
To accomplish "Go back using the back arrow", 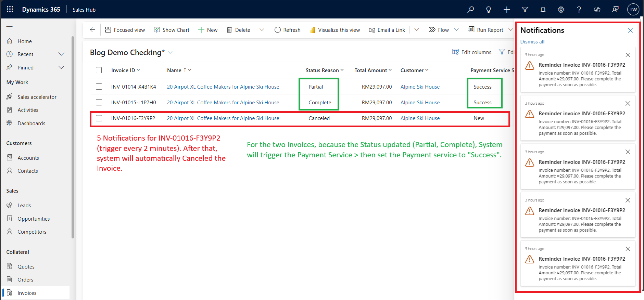I will 92,30.
